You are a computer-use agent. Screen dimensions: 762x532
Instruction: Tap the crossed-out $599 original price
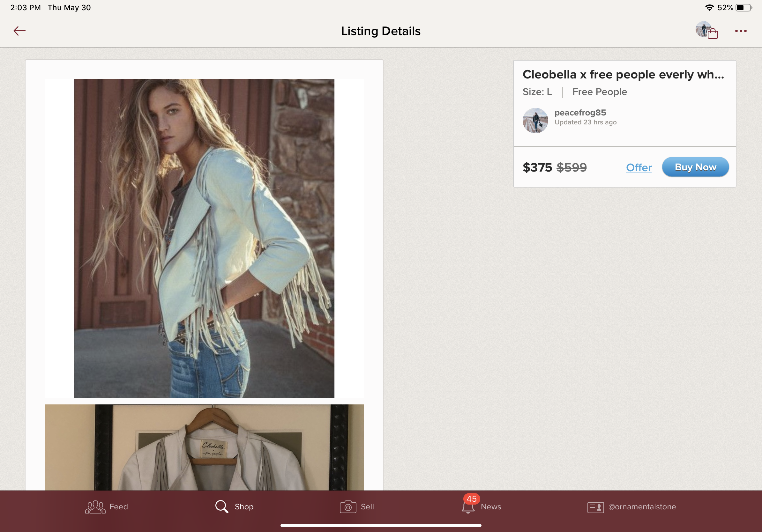[571, 167]
